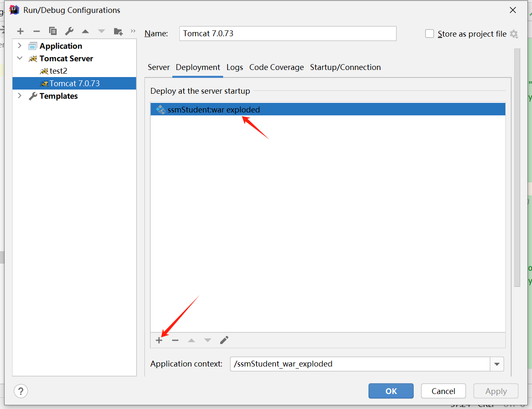Expand the Templates tree node

click(20, 96)
